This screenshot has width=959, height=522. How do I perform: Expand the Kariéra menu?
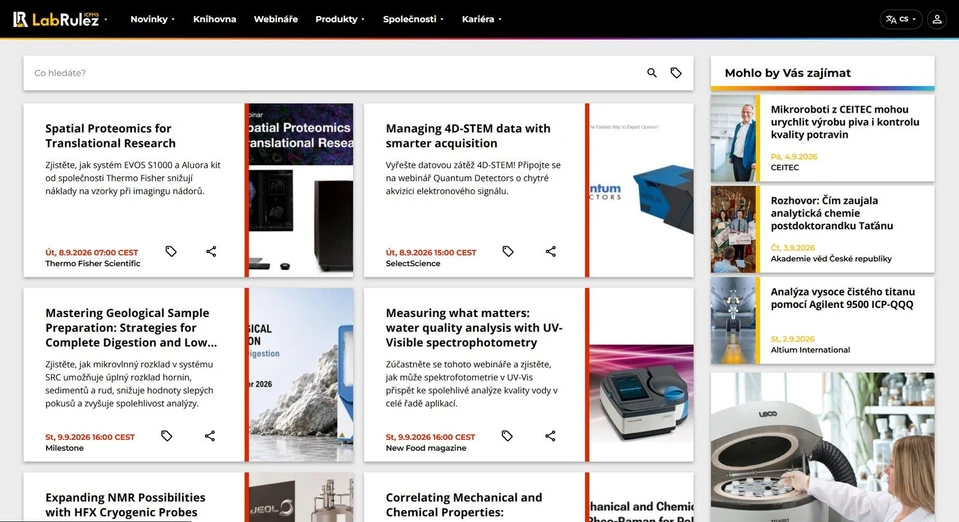pyautogui.click(x=481, y=19)
